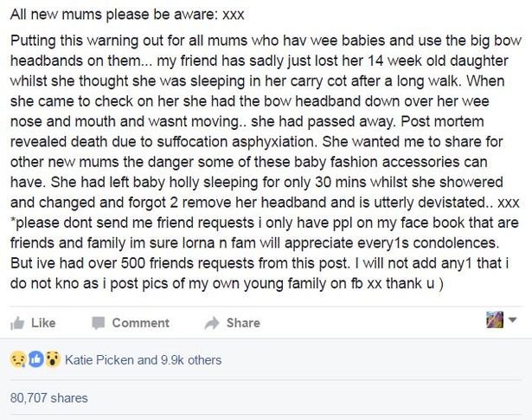Click the sad crying reaction emoji
Image resolution: width=532 pixels, height=420 pixels.
click(x=16, y=359)
